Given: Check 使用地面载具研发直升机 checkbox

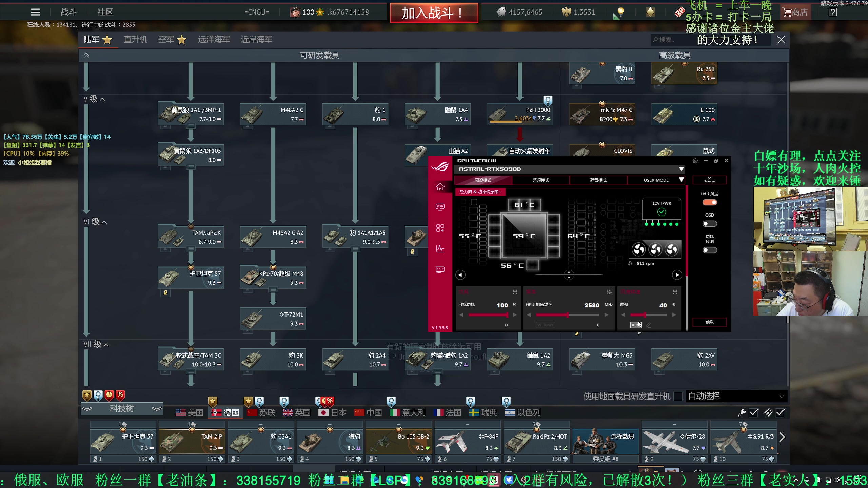Looking at the screenshot, I should pyautogui.click(x=677, y=396).
